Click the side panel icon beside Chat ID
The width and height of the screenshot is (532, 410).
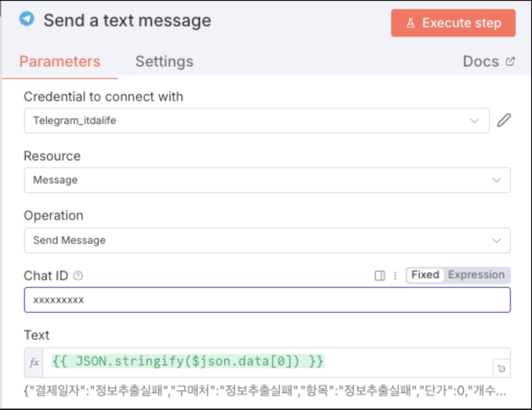[380, 276]
